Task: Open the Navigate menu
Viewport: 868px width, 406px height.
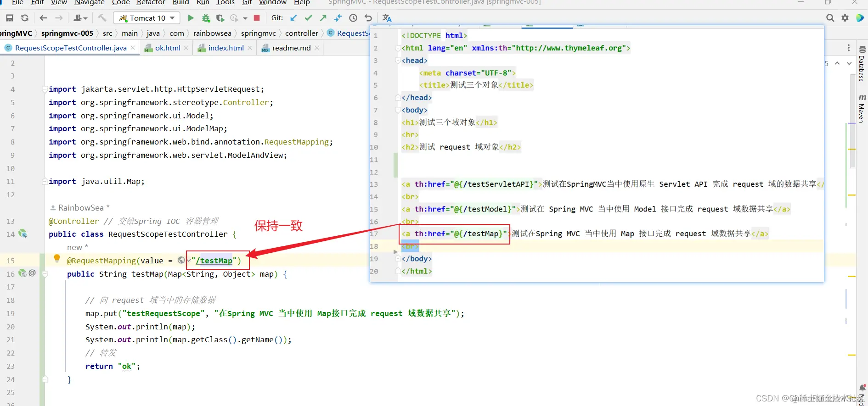Action: 90,2
